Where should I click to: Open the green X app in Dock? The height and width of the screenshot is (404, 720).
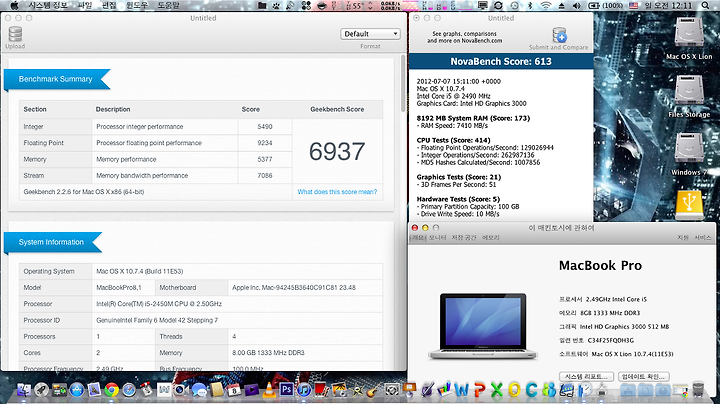(x=497, y=390)
